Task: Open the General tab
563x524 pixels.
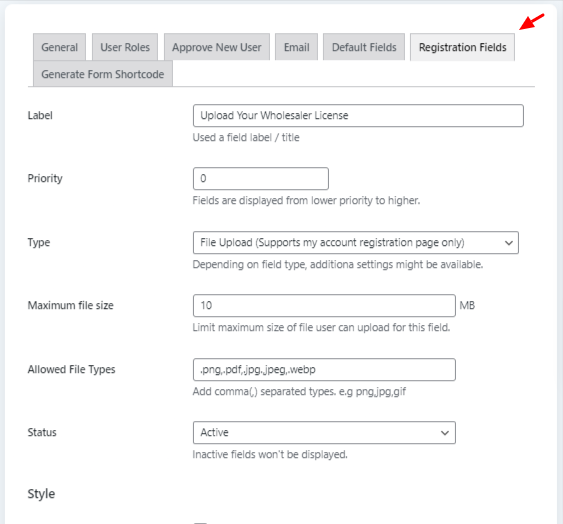Action: 59,47
